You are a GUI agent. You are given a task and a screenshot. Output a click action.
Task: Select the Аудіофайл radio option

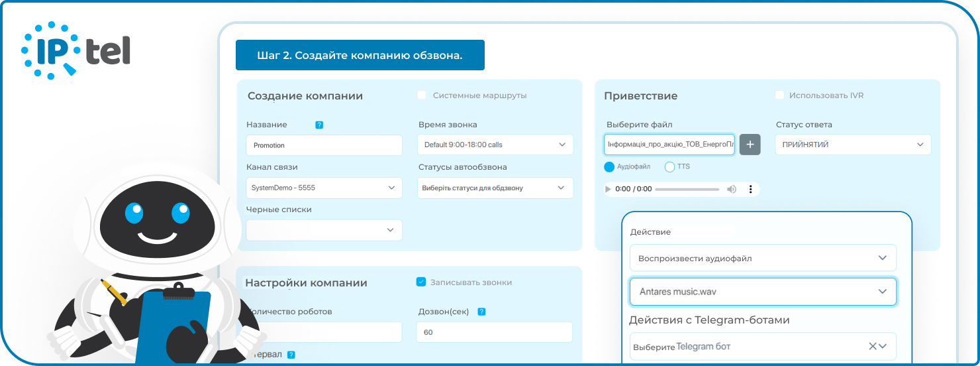coord(609,167)
